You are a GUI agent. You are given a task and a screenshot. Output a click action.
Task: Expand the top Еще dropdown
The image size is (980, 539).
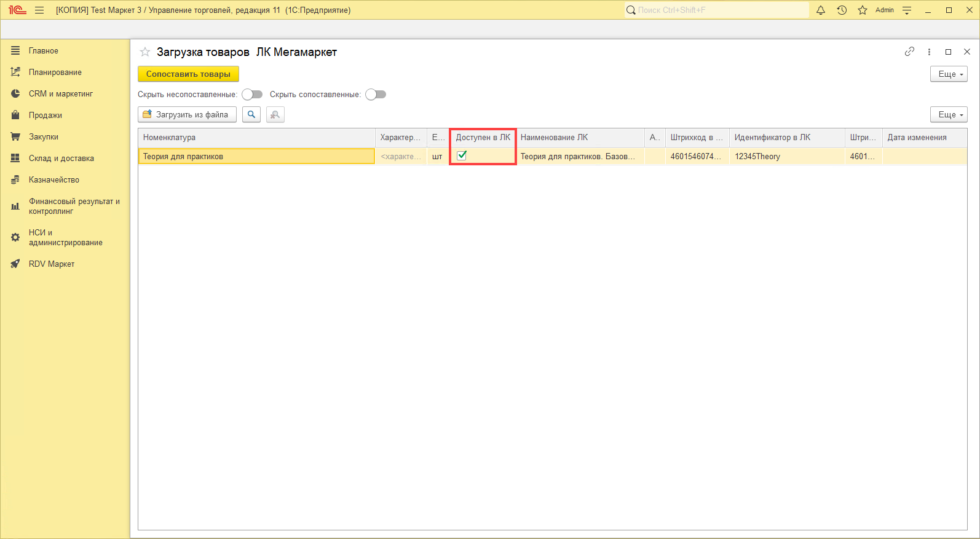click(949, 74)
